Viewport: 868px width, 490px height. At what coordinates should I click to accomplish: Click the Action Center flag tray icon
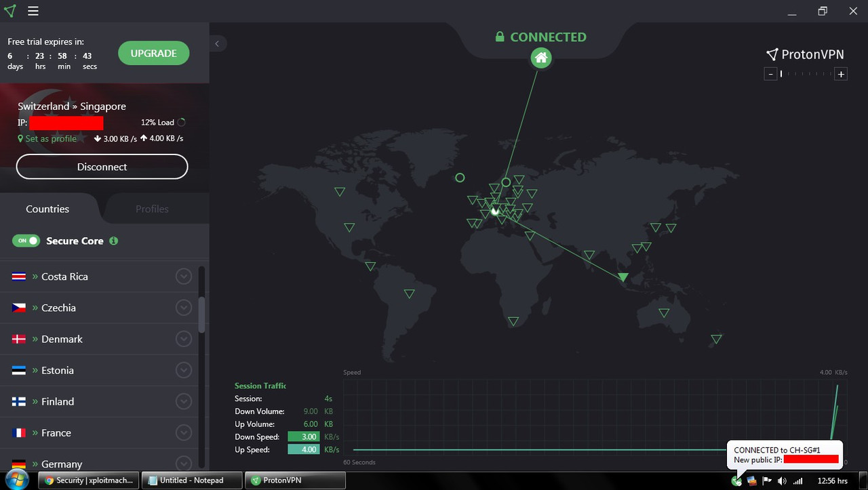(767, 481)
